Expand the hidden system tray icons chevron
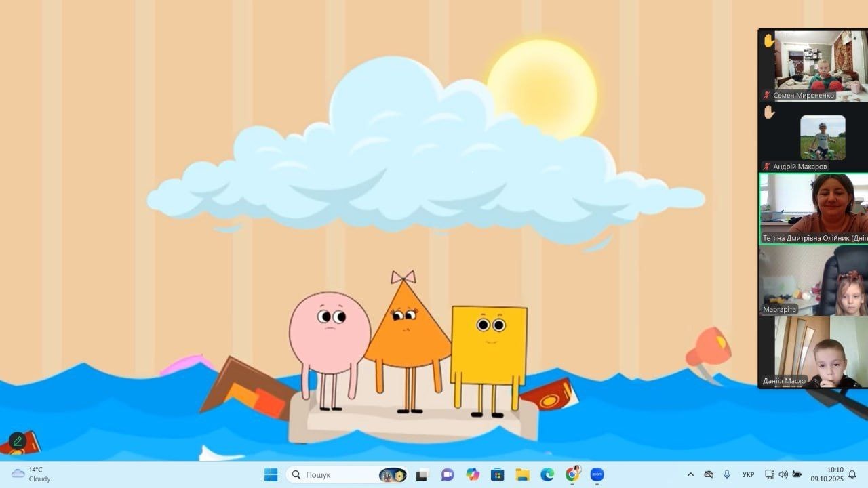 pyautogui.click(x=690, y=474)
